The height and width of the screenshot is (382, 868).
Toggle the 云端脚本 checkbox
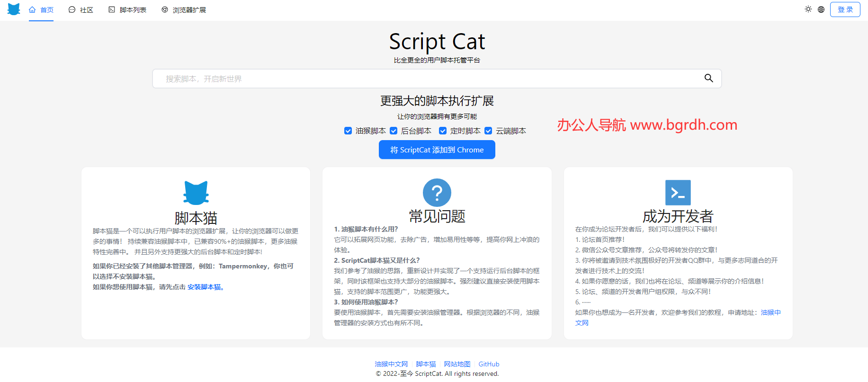(488, 131)
